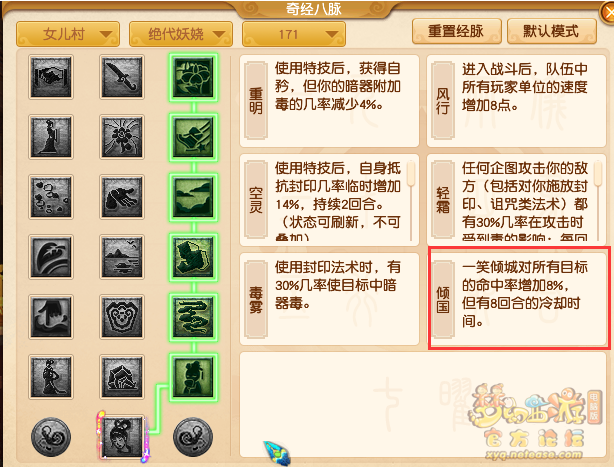Toggle the right round swirl node
The width and height of the screenshot is (614, 467).
pos(193,437)
